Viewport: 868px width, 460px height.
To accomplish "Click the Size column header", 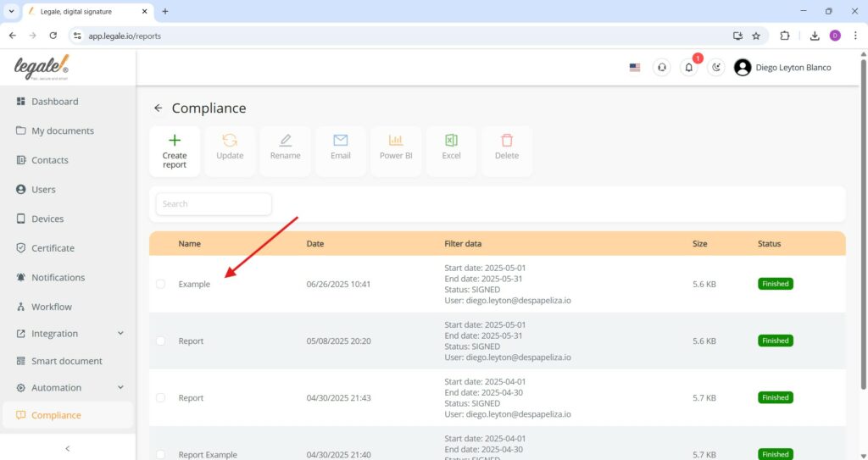I will [x=699, y=244].
